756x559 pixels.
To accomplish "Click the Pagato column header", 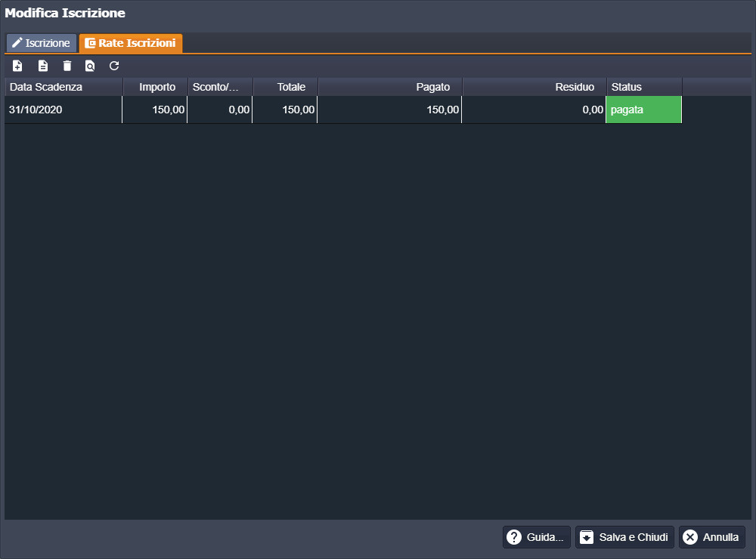I will pyautogui.click(x=390, y=87).
